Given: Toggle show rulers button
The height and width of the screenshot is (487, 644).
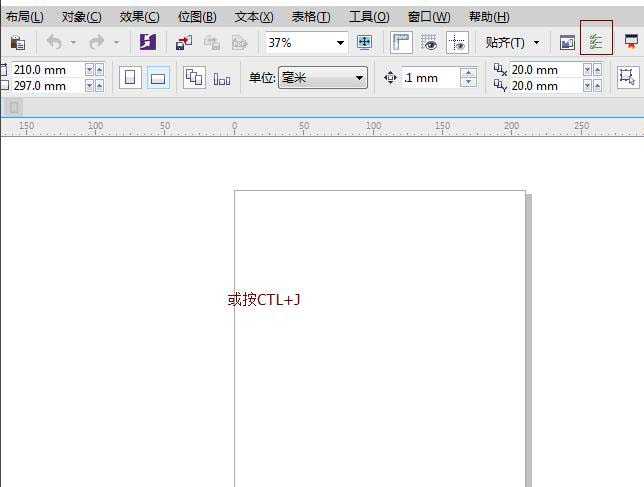Looking at the screenshot, I should pos(401,43).
